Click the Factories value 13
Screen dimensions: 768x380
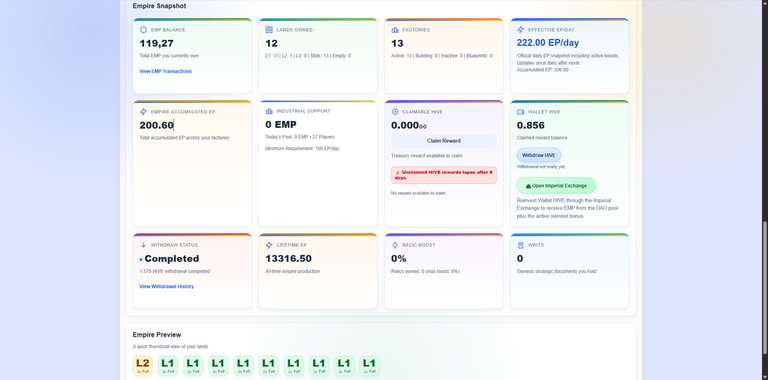click(x=397, y=44)
